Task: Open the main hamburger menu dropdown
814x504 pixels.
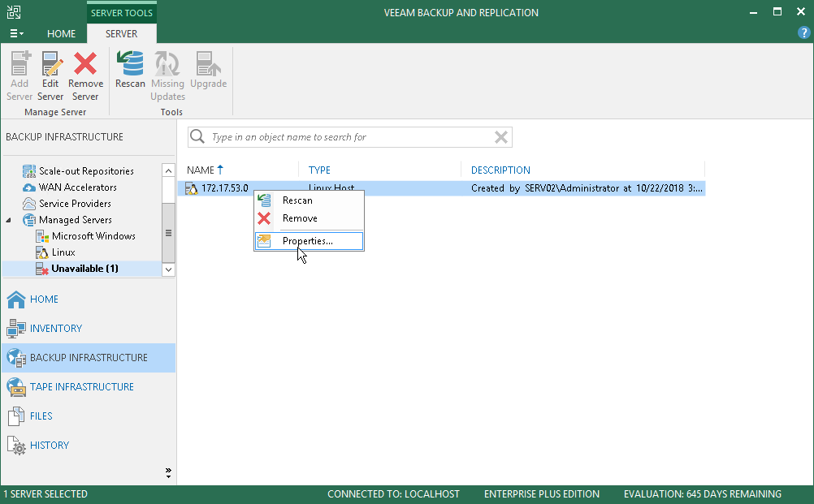Action: point(16,33)
